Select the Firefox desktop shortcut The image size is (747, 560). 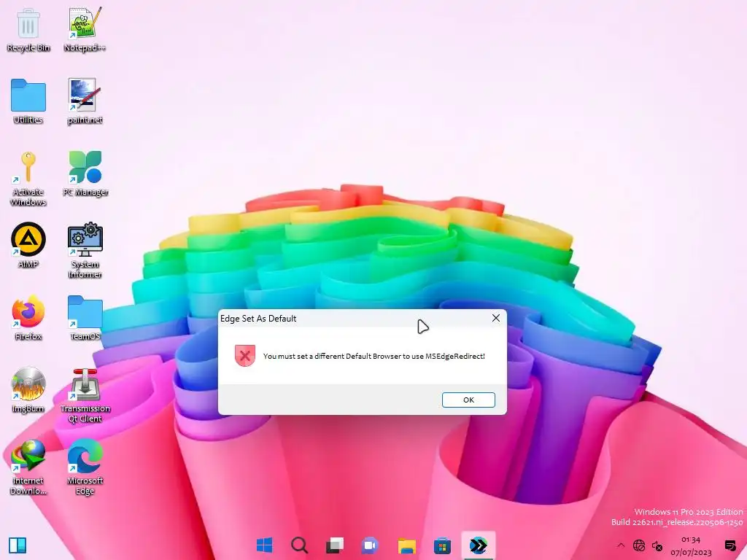[28, 318]
